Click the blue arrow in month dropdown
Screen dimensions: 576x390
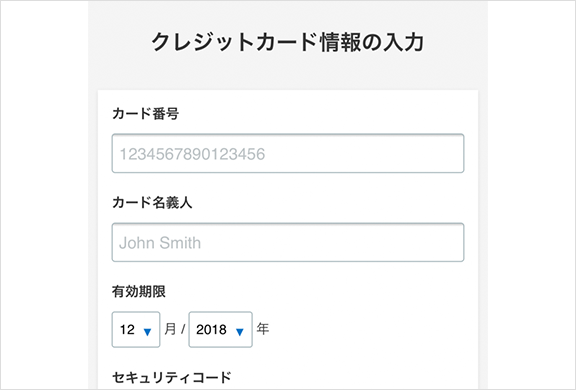147,332
